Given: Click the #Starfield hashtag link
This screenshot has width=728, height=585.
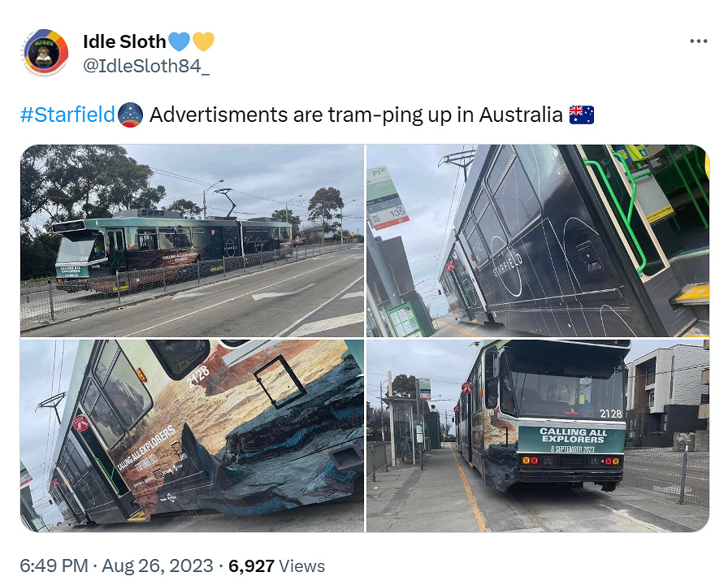Looking at the screenshot, I should click(x=67, y=115).
